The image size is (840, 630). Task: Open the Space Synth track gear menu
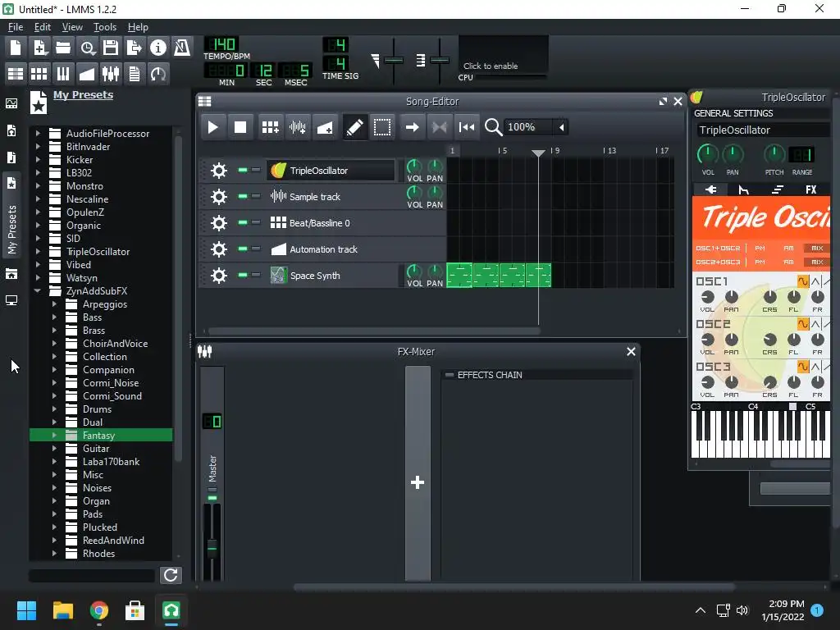coord(218,276)
